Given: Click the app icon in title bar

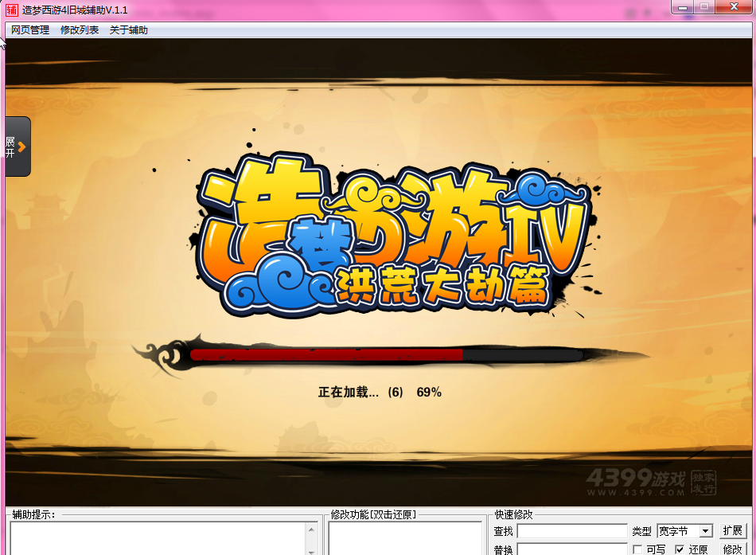Looking at the screenshot, I should pos(12,10).
